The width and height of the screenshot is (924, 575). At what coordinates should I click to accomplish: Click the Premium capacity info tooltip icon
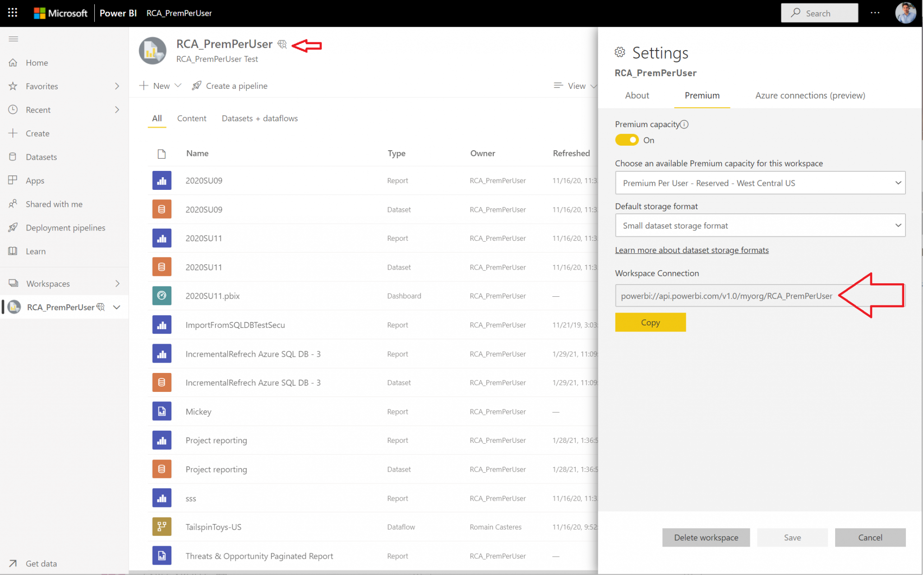pyautogui.click(x=684, y=124)
